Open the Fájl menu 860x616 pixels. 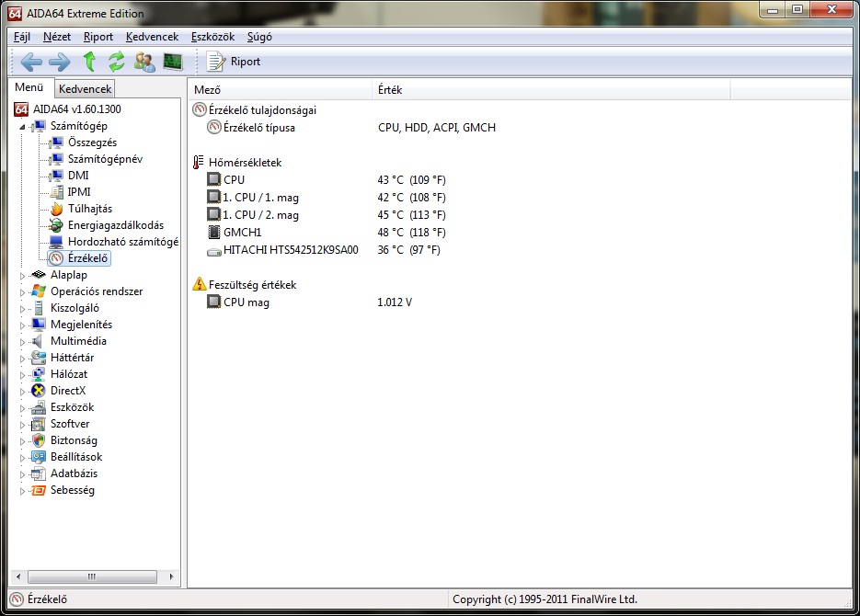[22, 37]
